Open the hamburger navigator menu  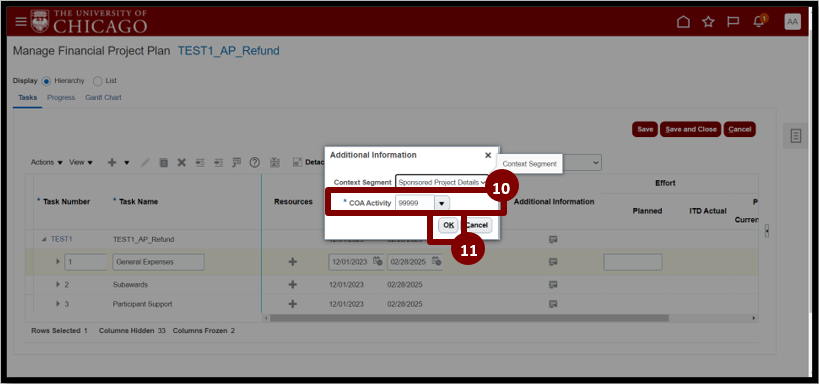[20, 21]
